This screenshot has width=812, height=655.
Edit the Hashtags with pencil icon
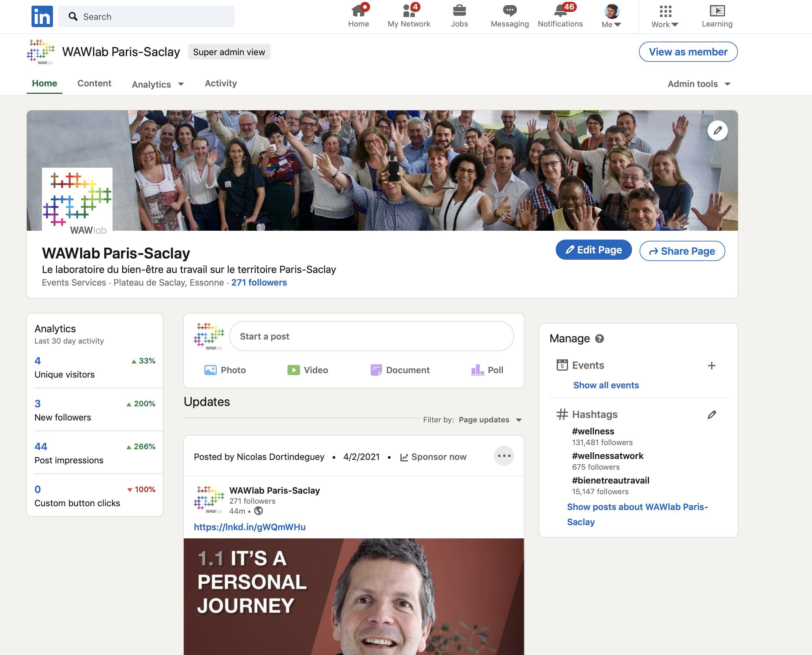[711, 415]
